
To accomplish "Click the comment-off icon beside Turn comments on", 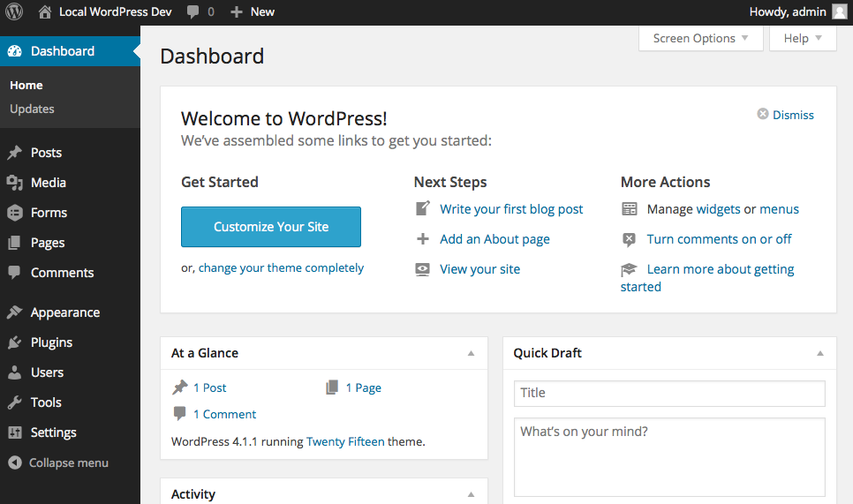I will pyautogui.click(x=629, y=239).
